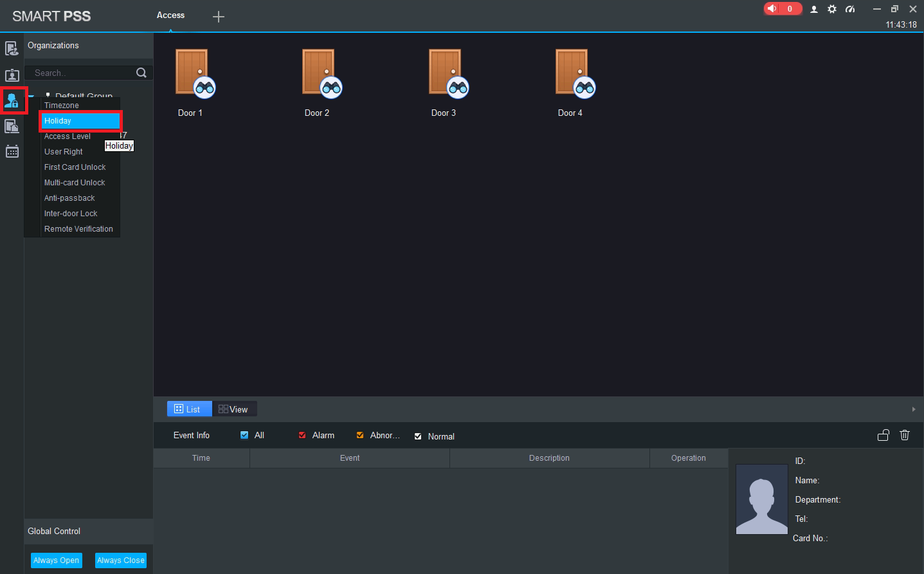This screenshot has height=574, width=924.
Task: Expand the right-side panel arrow
Action: tap(913, 409)
